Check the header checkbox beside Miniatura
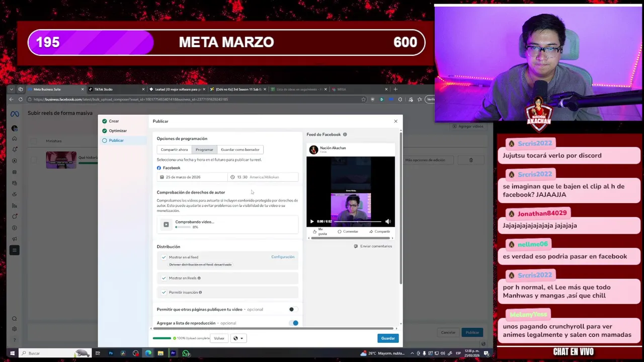The width and height of the screenshot is (644, 362). (x=34, y=141)
